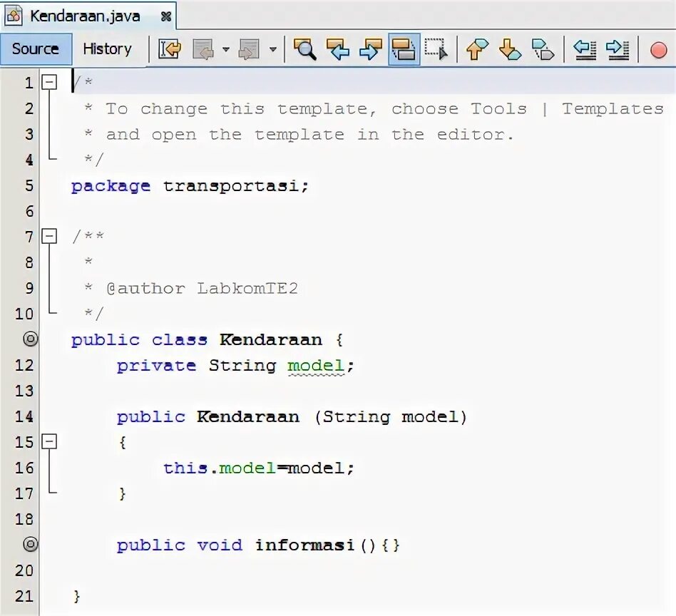Click Shift Line Right icon
The width and height of the screenshot is (676, 616).
point(618,49)
